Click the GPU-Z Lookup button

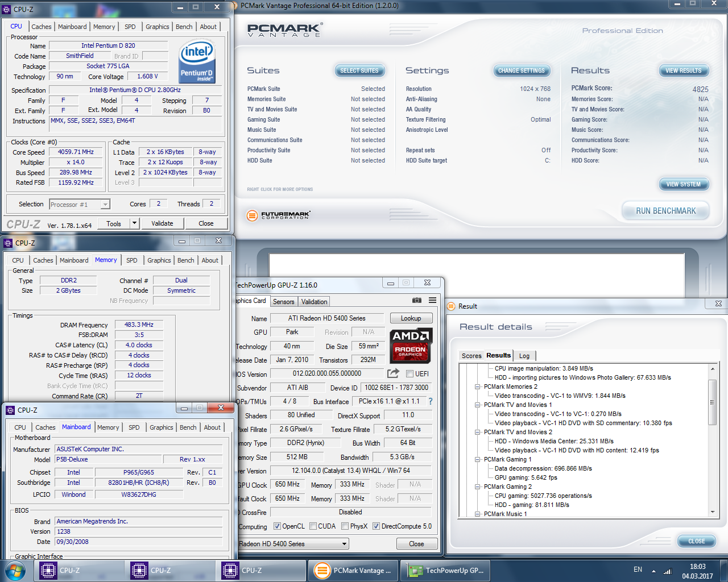411,318
